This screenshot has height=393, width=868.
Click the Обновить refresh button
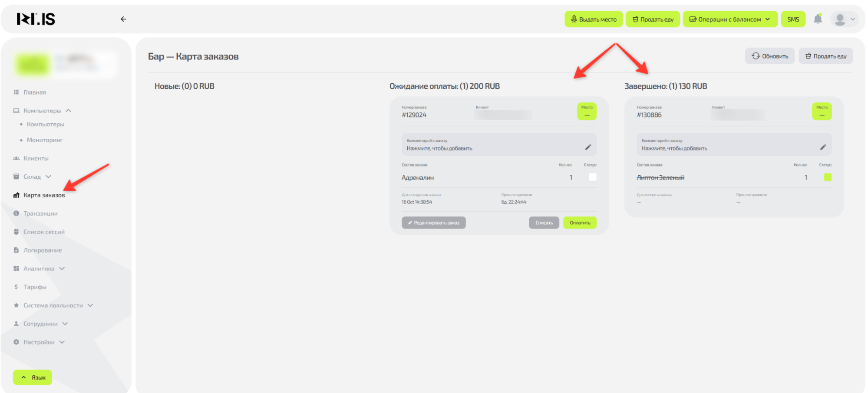pyautogui.click(x=769, y=56)
